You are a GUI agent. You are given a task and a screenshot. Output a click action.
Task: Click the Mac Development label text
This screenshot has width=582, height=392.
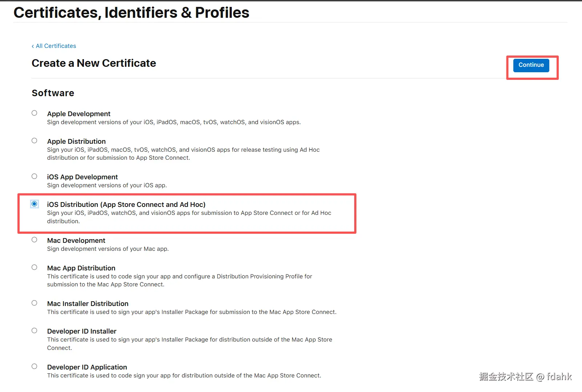coord(76,241)
